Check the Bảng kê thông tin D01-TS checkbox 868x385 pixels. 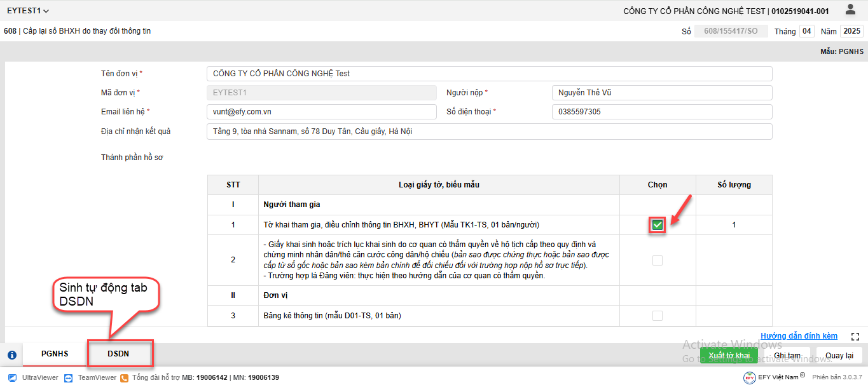coord(658,316)
